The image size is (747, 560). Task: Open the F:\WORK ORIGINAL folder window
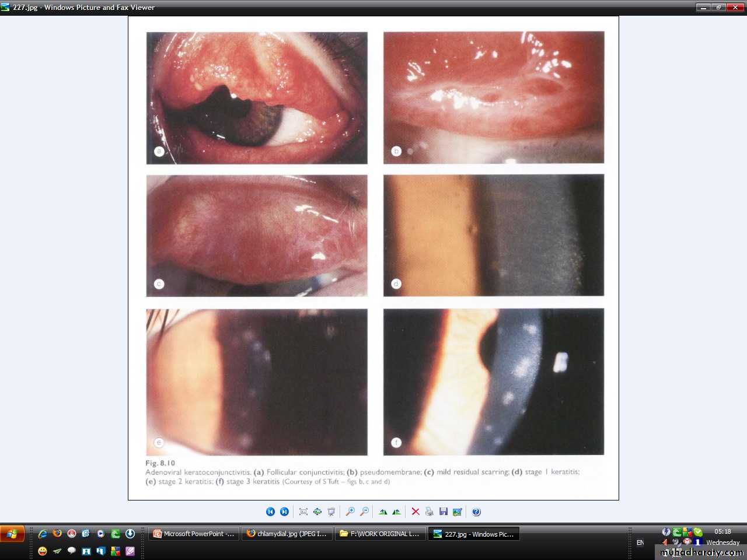381,534
